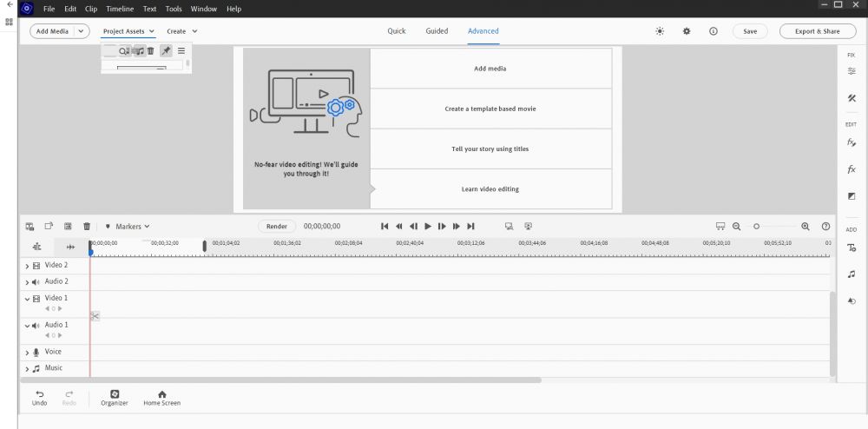Collapse the Audio 1 track
This screenshot has height=429, width=868.
27,326
